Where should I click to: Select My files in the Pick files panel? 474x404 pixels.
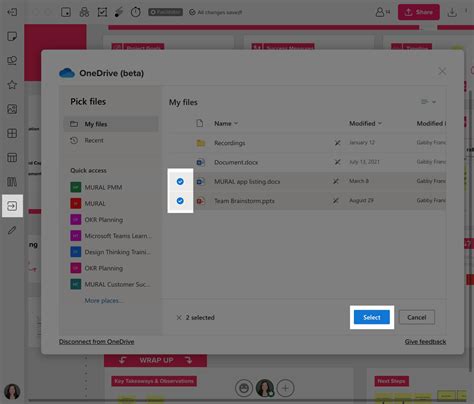(111, 124)
